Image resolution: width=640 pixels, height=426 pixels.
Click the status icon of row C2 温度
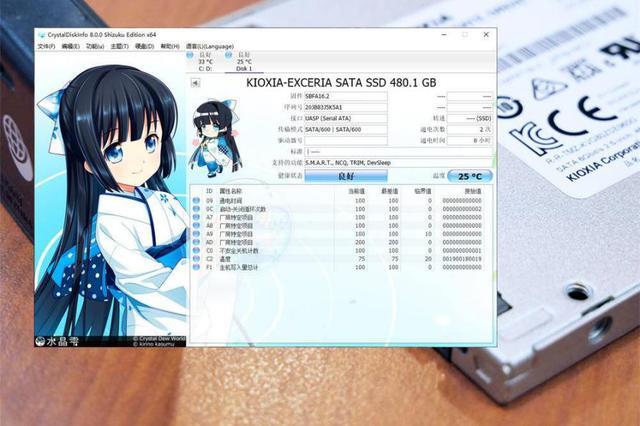pyautogui.click(x=196, y=259)
